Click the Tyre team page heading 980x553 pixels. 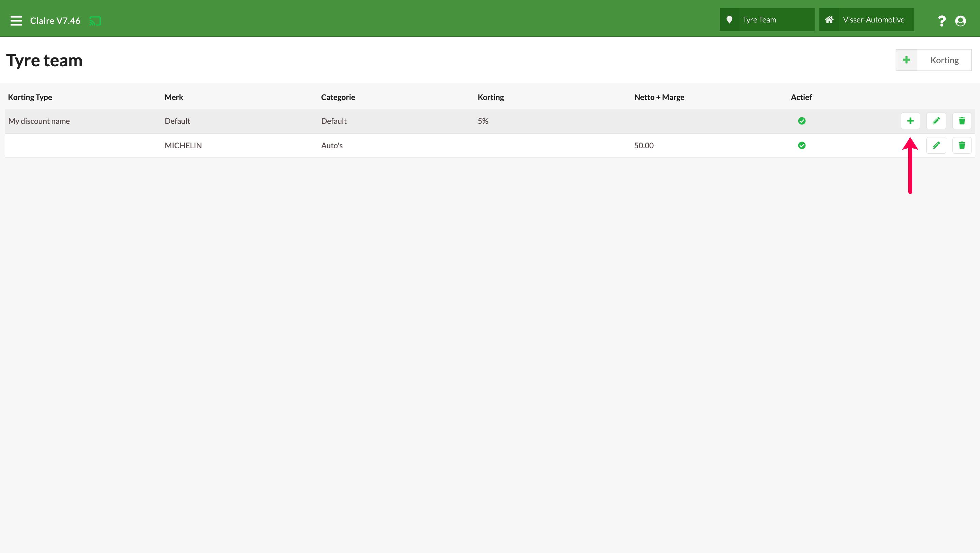44,60
